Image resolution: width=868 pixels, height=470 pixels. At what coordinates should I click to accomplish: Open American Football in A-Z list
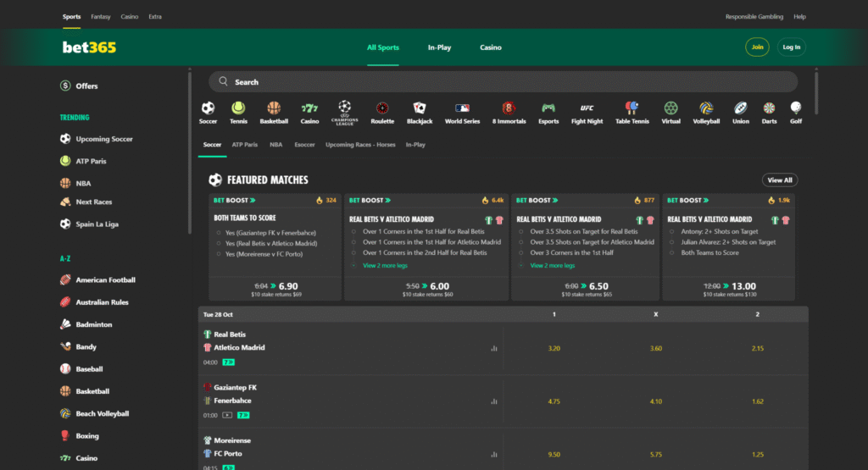click(x=105, y=280)
